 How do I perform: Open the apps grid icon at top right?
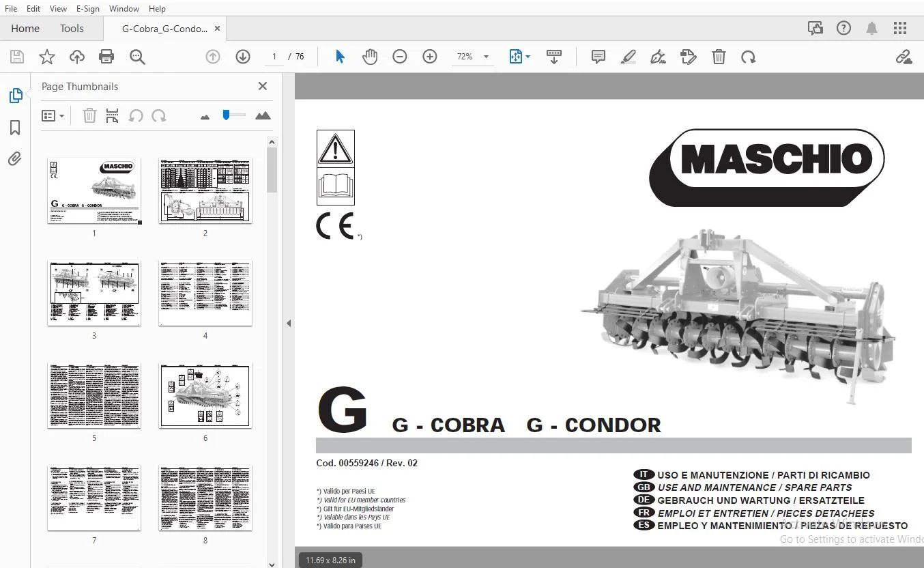point(900,29)
